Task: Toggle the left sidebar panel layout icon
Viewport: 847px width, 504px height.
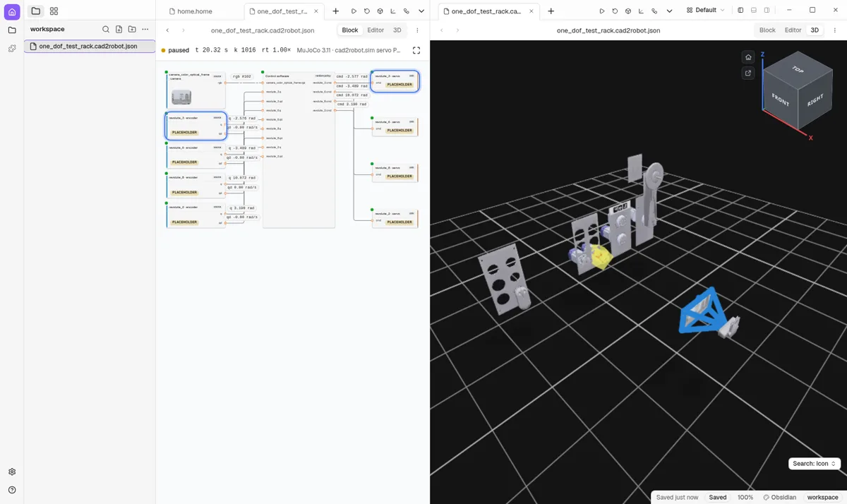Action: tap(740, 11)
